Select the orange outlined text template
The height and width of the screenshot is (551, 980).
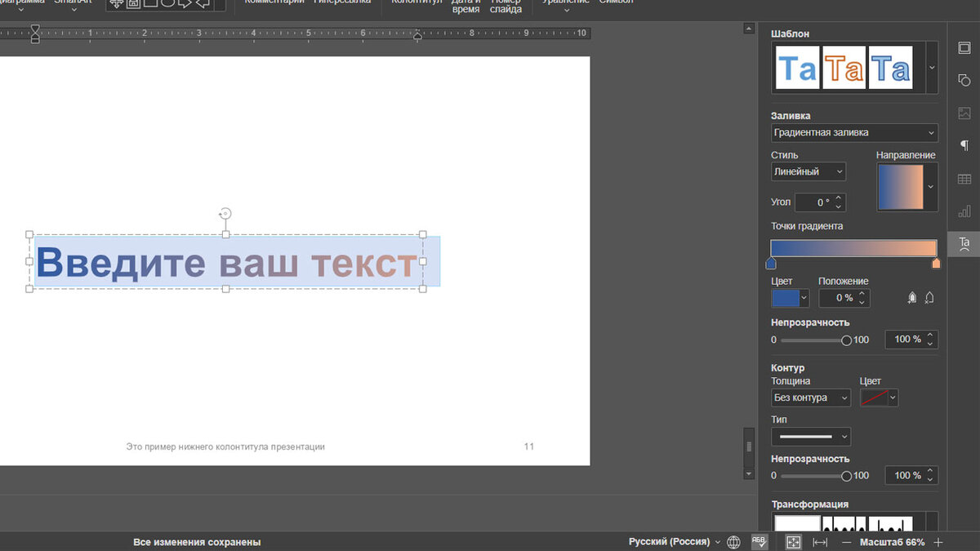[x=844, y=67]
